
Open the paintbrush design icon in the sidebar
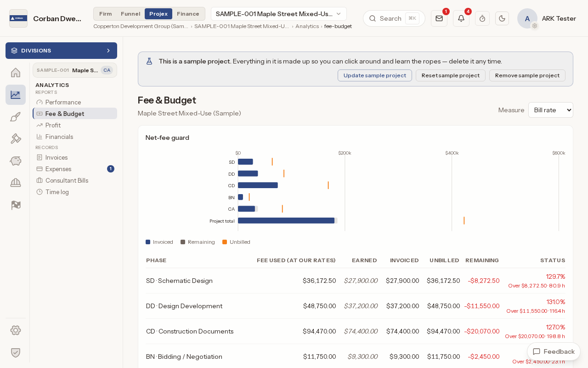16,117
